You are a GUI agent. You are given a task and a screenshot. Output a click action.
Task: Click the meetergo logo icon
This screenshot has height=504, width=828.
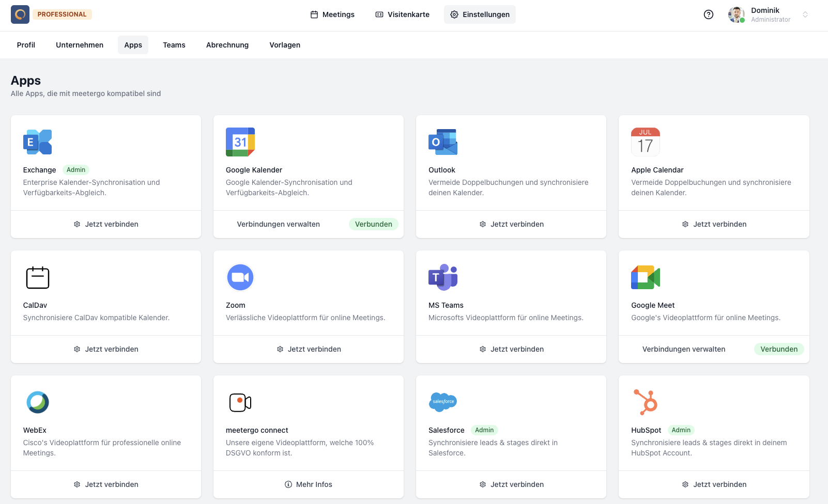coord(20,14)
